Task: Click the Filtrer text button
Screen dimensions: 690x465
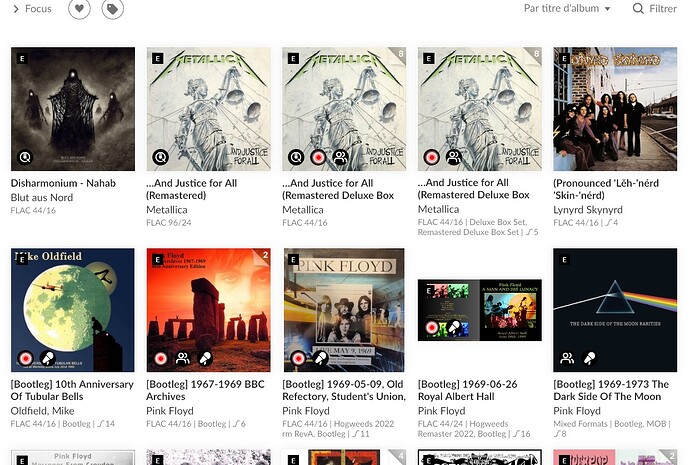Action: point(663,8)
